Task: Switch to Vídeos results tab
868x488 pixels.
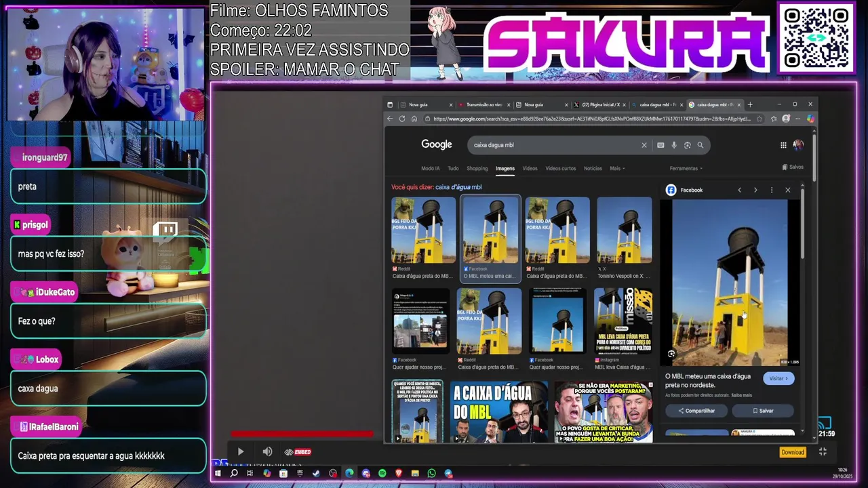Action: click(530, 168)
